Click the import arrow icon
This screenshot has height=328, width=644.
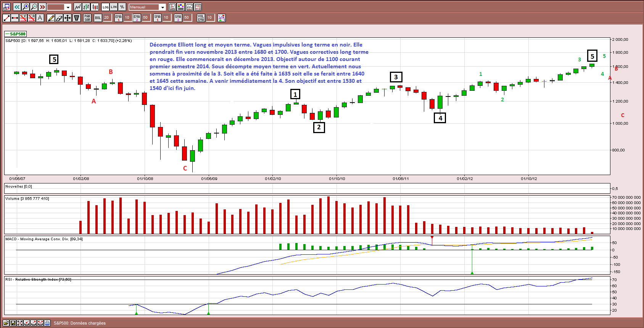pos(27,323)
